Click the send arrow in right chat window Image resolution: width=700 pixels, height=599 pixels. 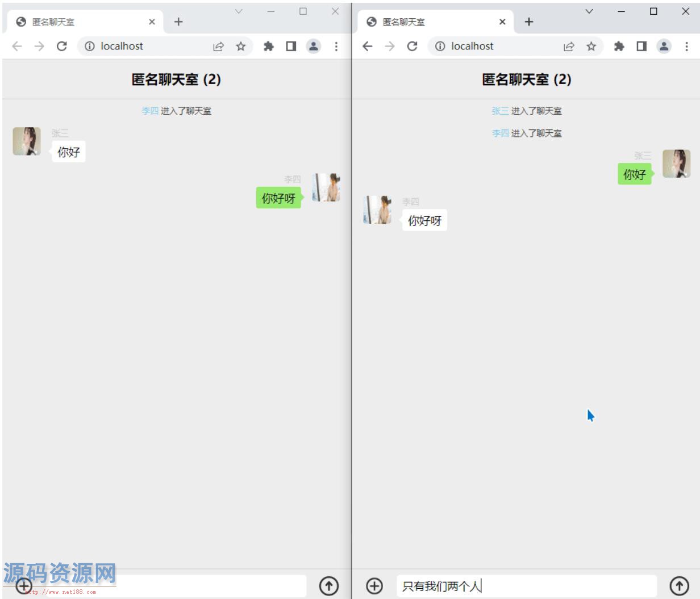(x=679, y=585)
